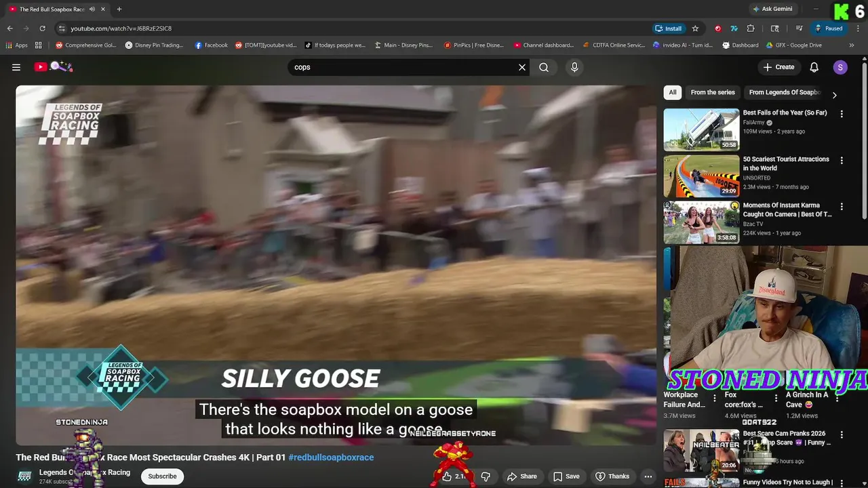The image size is (868, 488).
Task: Open options for 50 Scariest Tourist Attractions
Action: 842,161
